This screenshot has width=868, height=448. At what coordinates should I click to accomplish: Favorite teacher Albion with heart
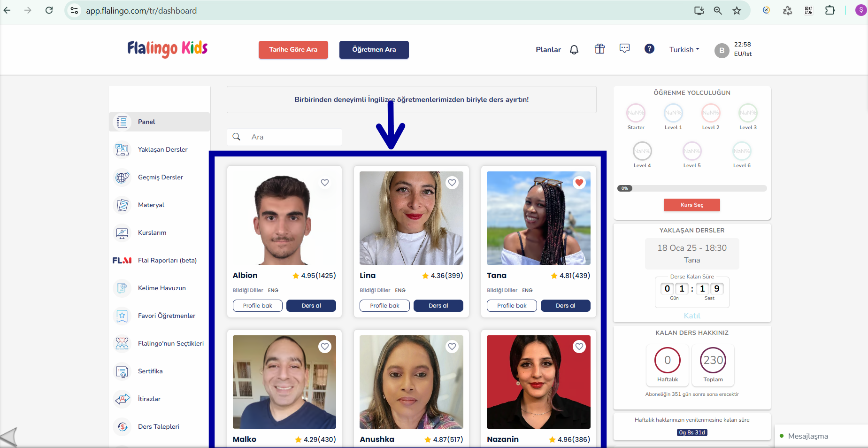[x=325, y=183]
